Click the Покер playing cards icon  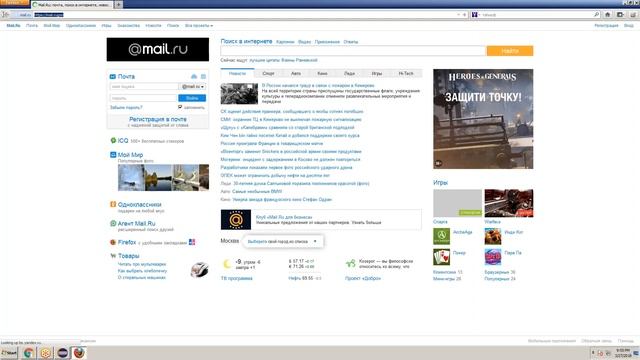pyautogui.click(x=441, y=257)
